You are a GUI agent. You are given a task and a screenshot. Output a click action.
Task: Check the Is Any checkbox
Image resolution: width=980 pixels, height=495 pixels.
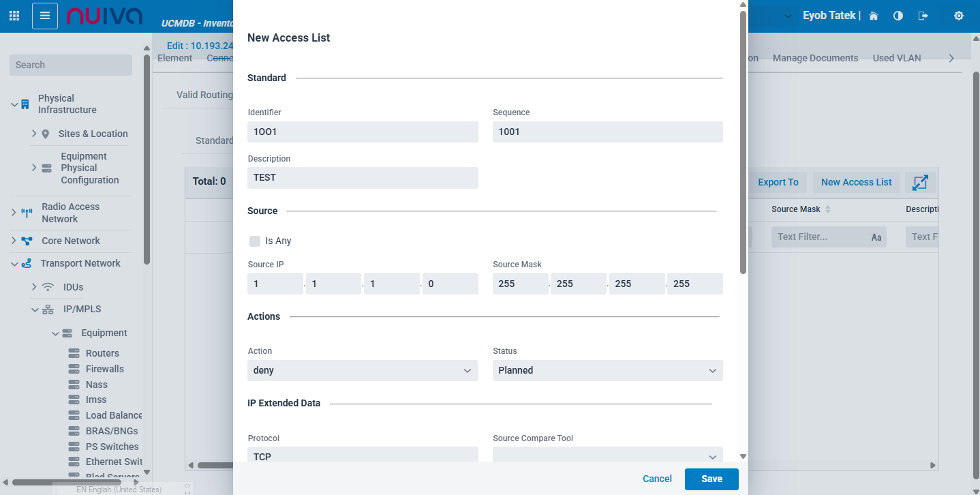pyautogui.click(x=255, y=241)
